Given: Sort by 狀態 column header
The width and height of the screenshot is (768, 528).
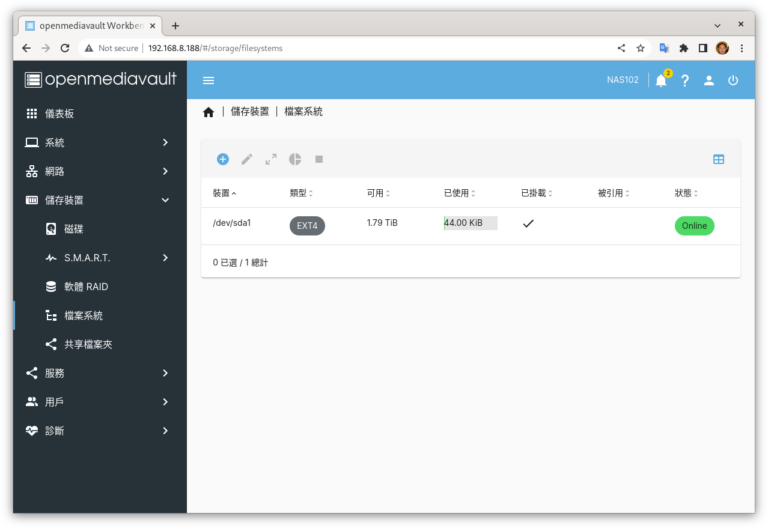Looking at the screenshot, I should point(686,193).
